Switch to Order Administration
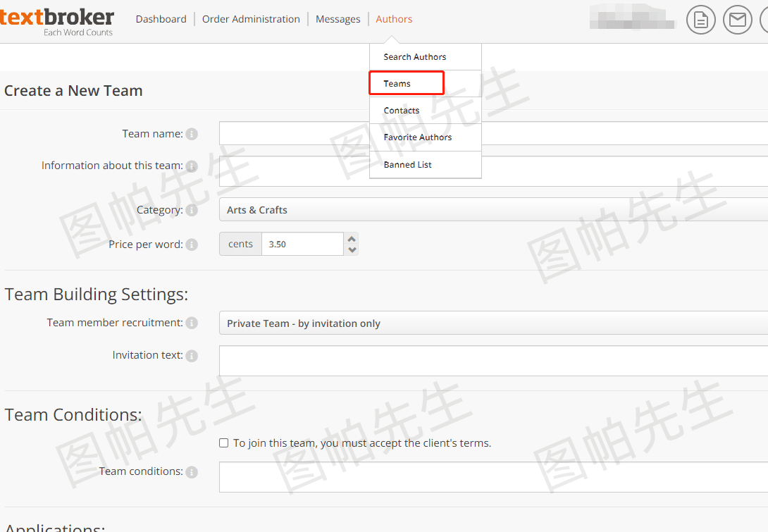 pos(251,19)
